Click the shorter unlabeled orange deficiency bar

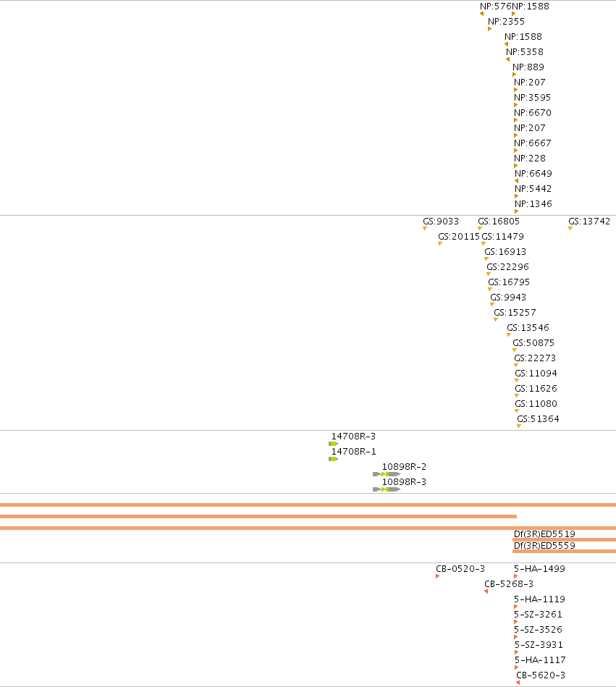tap(258, 517)
